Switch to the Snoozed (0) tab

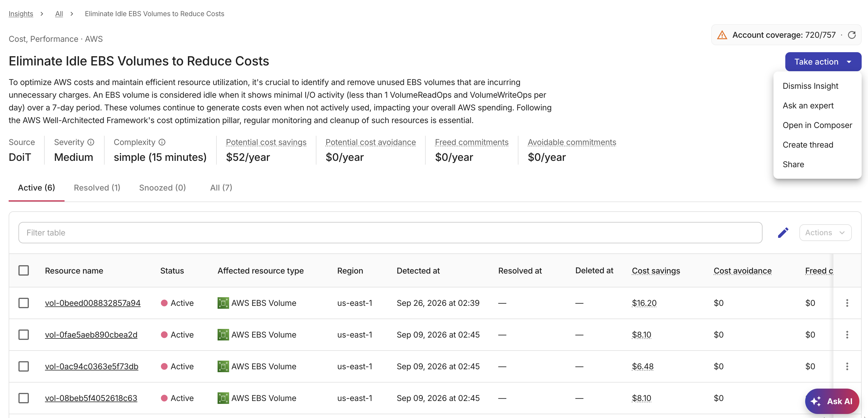tap(163, 188)
